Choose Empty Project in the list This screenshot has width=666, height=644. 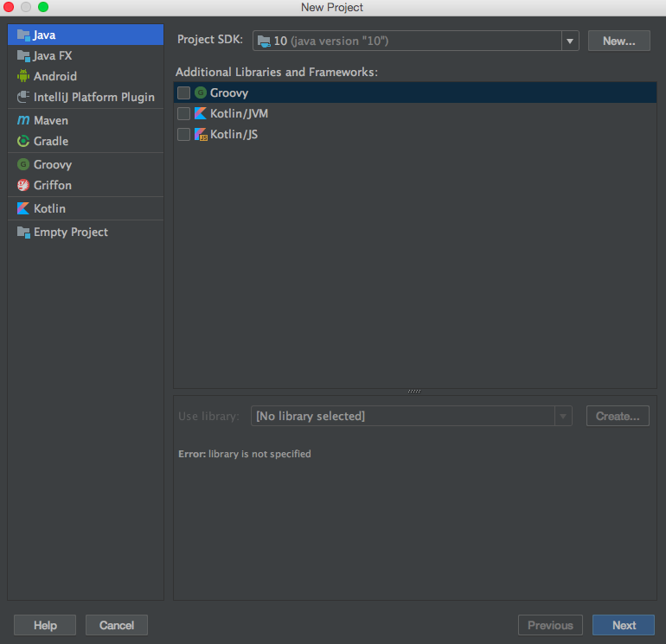[86, 233]
